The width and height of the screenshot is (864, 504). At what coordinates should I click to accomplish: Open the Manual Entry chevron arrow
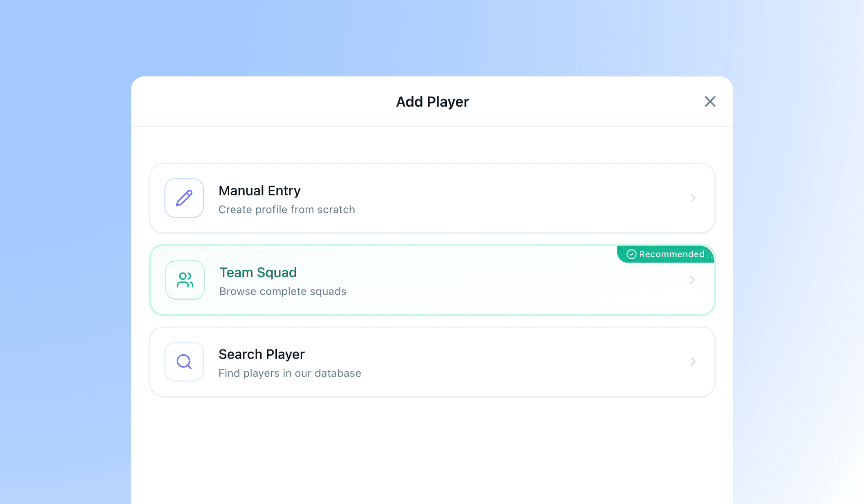pyautogui.click(x=693, y=198)
